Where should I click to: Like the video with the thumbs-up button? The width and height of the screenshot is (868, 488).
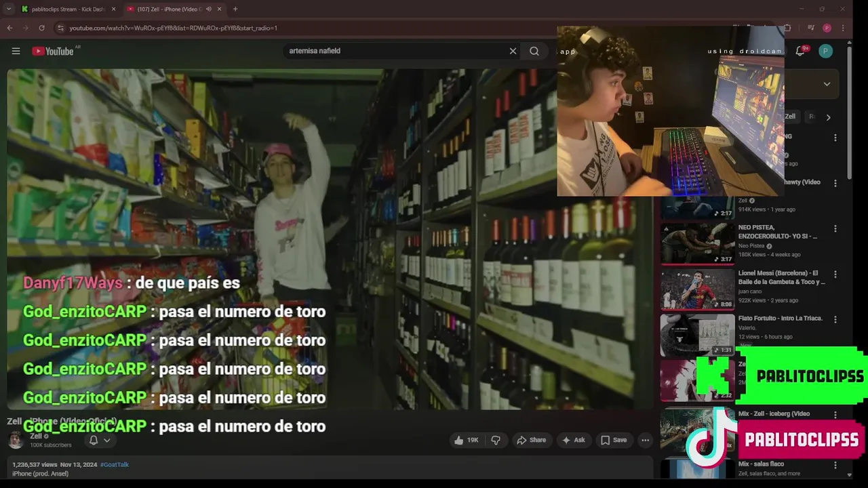pyautogui.click(x=467, y=440)
